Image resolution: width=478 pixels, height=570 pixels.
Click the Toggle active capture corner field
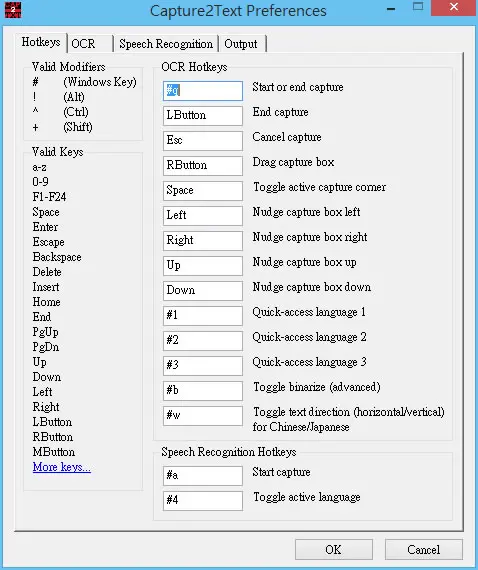[203, 191]
